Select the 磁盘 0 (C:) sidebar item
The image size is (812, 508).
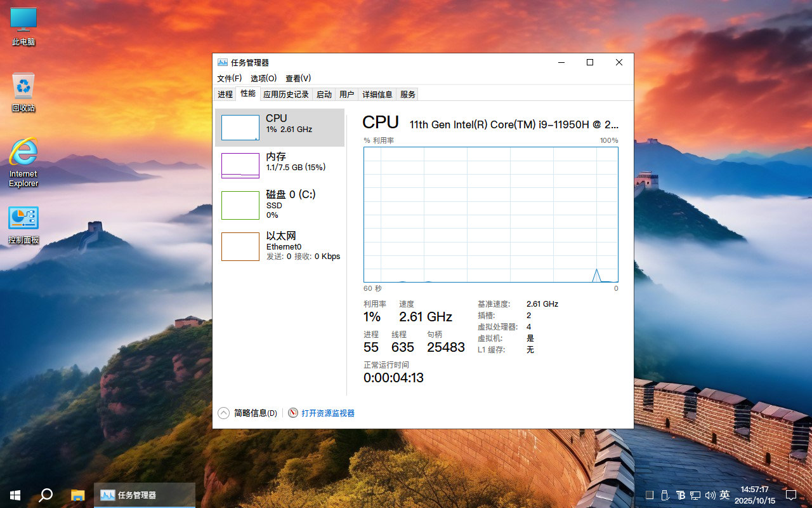(280, 204)
